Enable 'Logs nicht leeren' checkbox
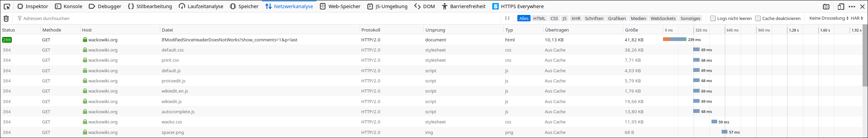 click(713, 18)
